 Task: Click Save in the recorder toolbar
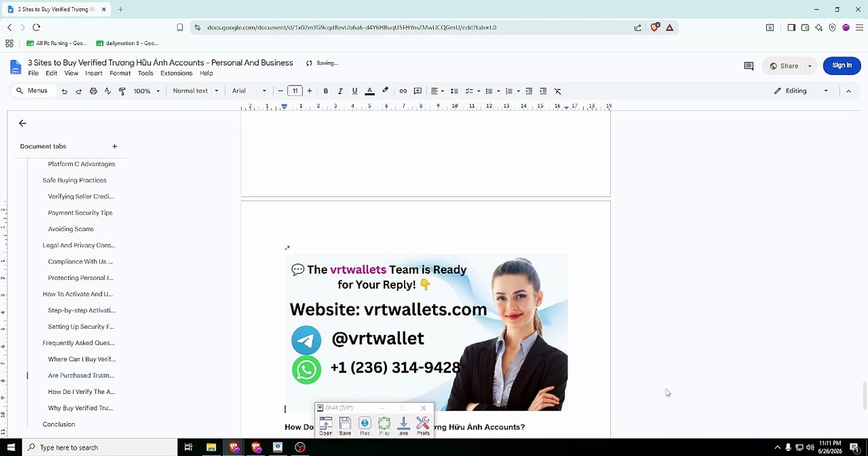(x=345, y=426)
